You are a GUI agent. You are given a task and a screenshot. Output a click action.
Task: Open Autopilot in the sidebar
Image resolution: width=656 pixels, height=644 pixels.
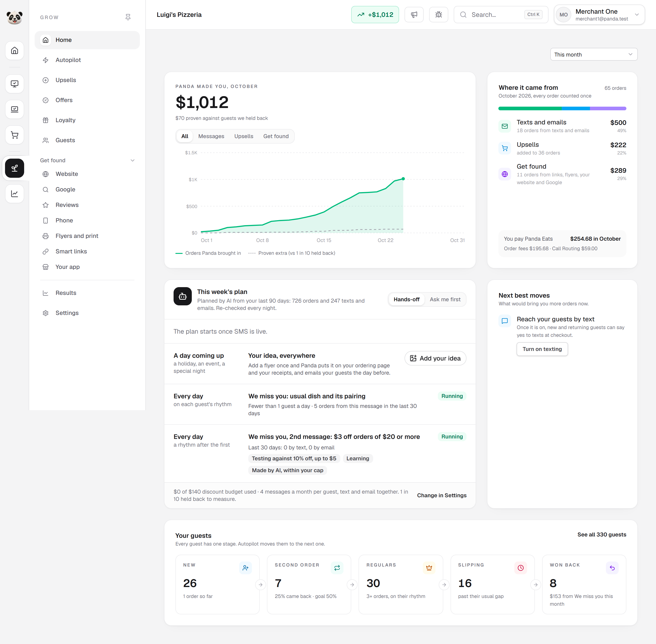(x=87, y=60)
